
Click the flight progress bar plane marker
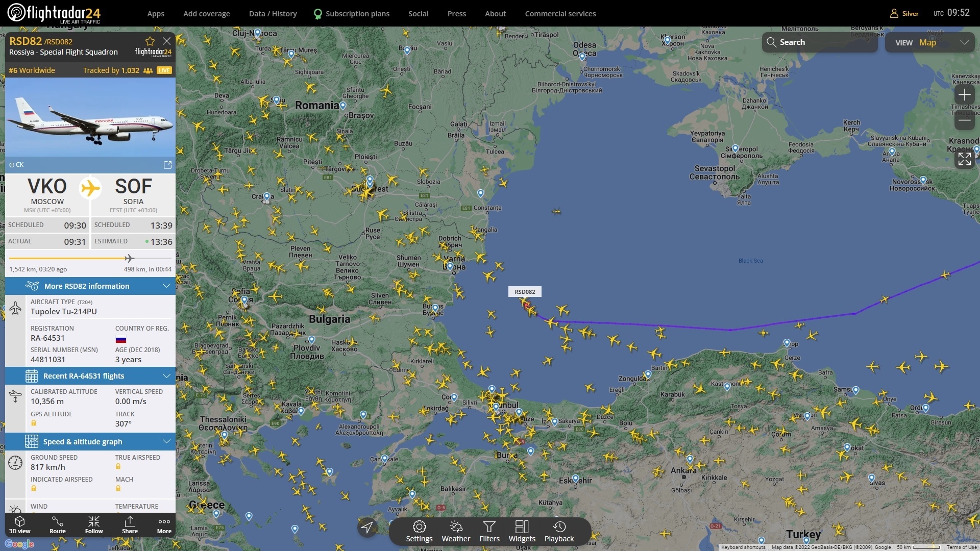(x=129, y=258)
